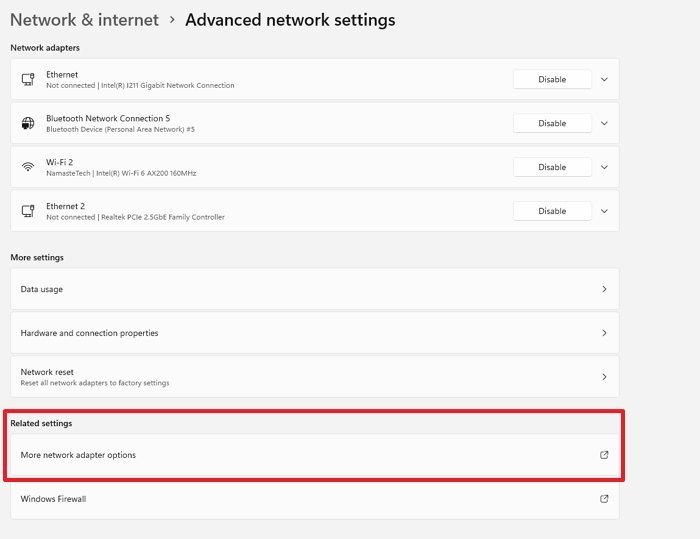Click the Bluetooth Network Connection globe icon

tap(28, 123)
